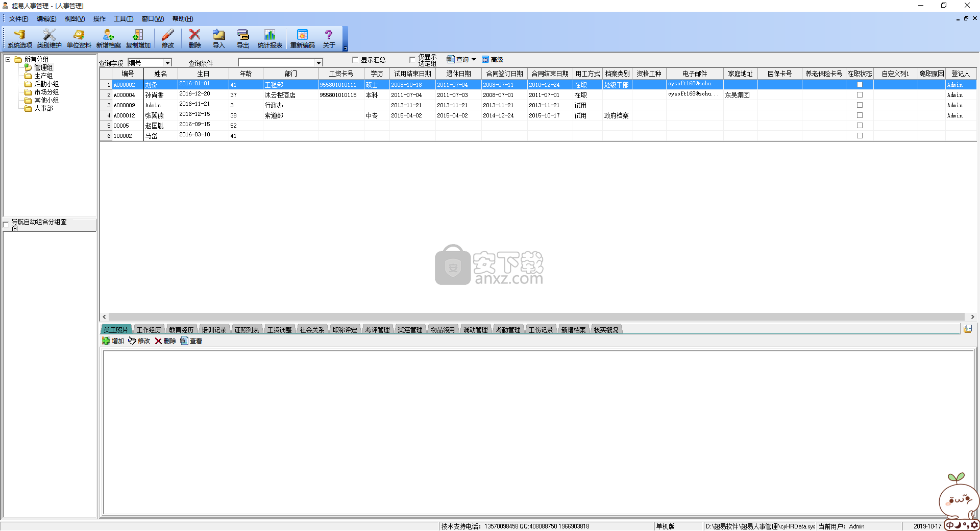Toggle 在职状态 checkbox for 刘备 row
The height and width of the screenshot is (531, 980).
coord(860,85)
